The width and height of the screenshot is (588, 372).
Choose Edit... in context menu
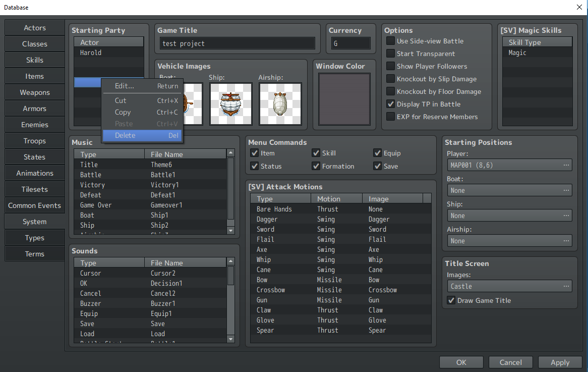click(x=142, y=86)
